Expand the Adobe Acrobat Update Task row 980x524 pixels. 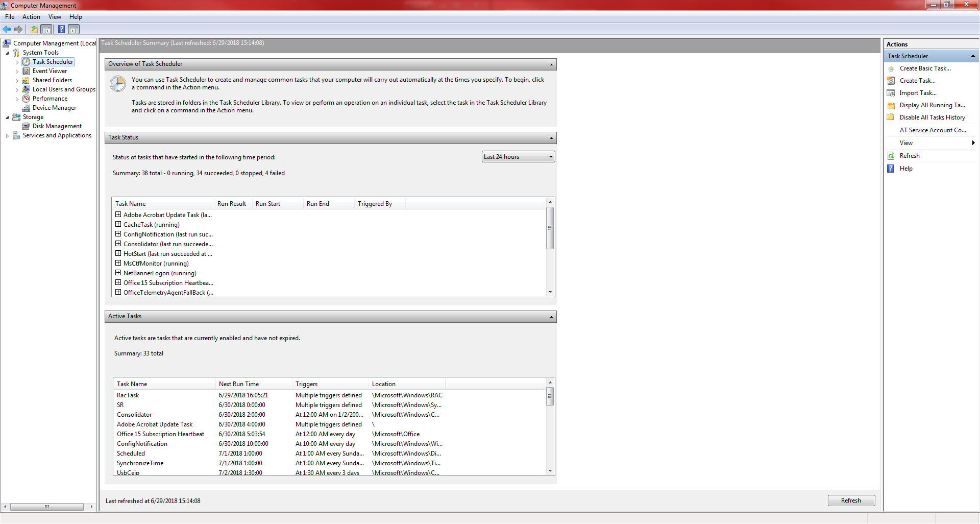click(118, 215)
